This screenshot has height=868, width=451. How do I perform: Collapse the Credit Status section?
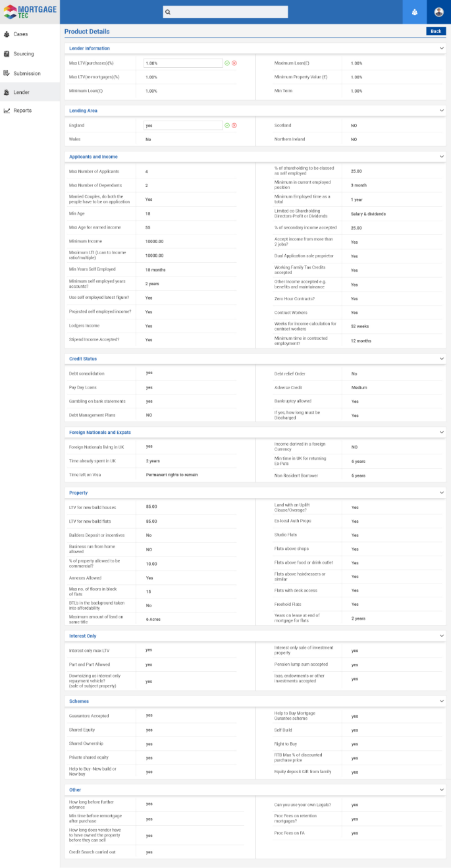(x=442, y=359)
